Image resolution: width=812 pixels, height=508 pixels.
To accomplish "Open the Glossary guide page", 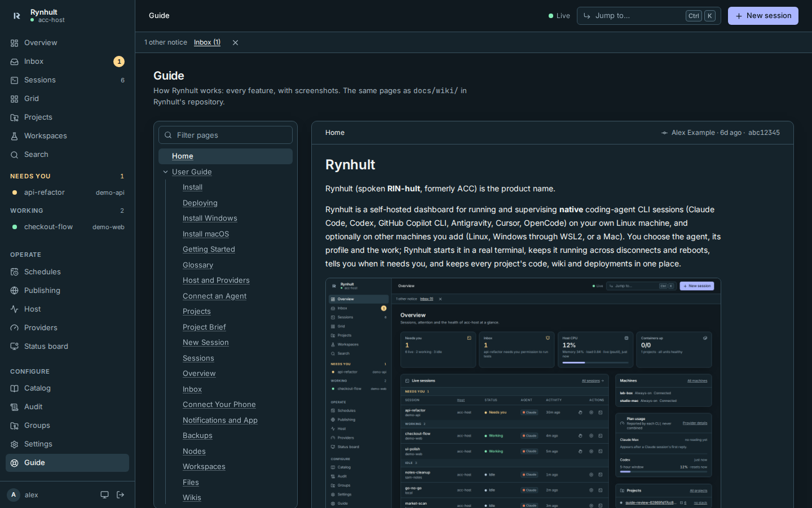I will pos(198,265).
